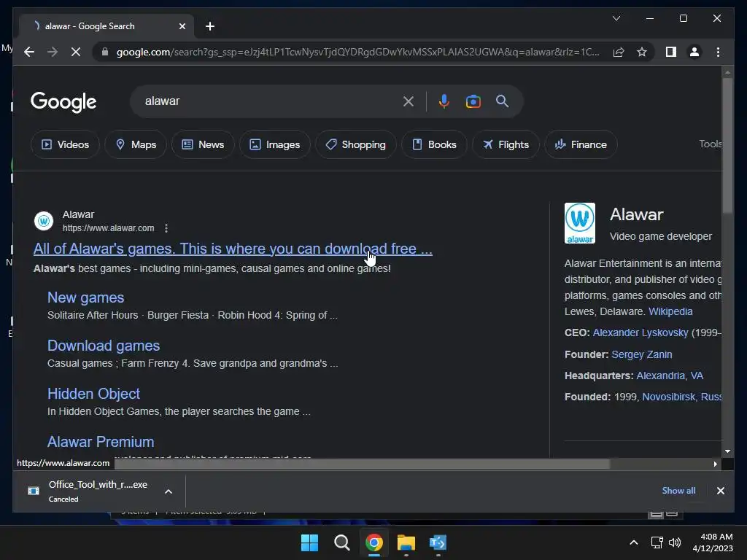Click the forward navigation arrow

tap(53, 52)
